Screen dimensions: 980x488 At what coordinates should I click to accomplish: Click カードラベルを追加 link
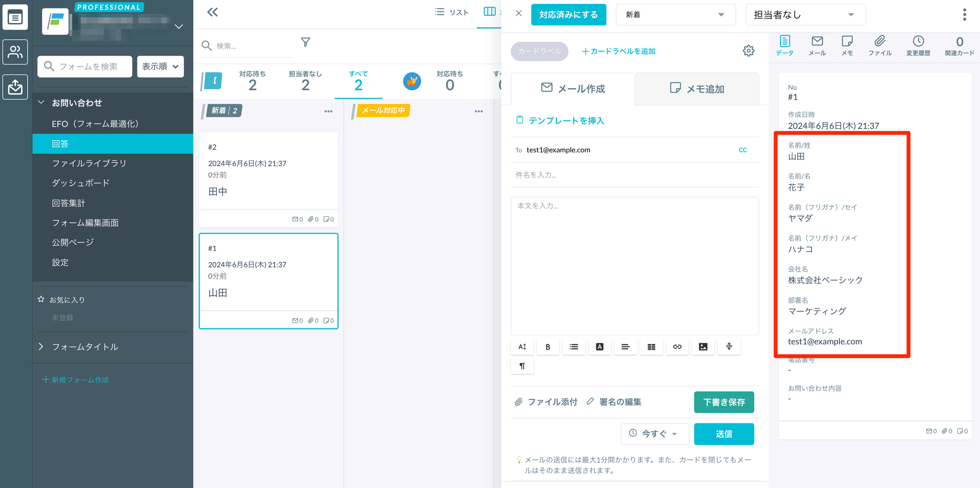(x=618, y=51)
